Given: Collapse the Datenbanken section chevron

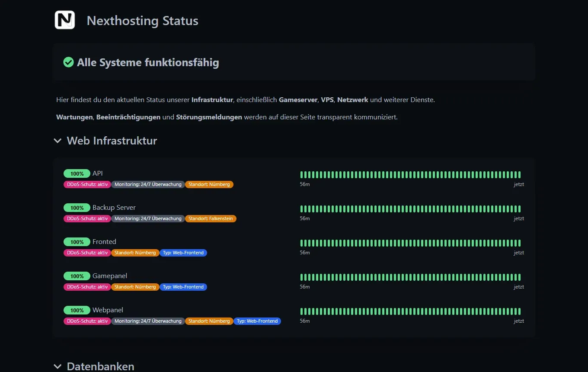Looking at the screenshot, I should click(x=58, y=366).
